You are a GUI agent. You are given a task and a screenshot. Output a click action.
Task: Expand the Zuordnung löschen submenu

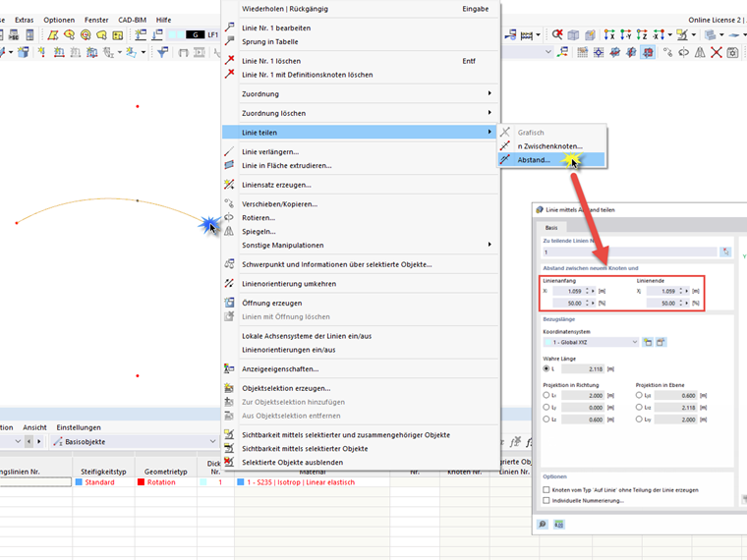point(361,113)
